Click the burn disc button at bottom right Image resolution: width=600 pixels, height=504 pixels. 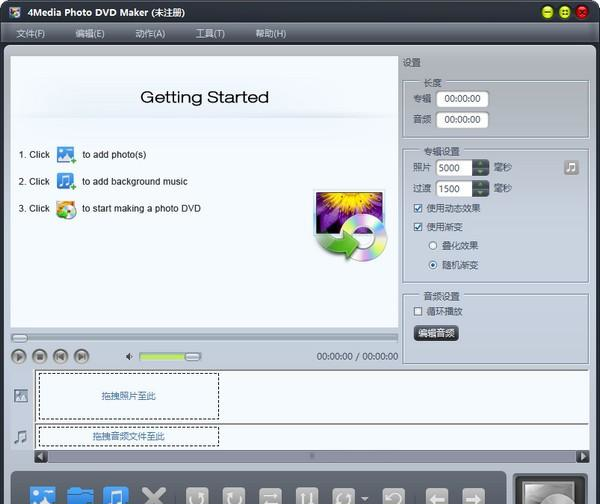pos(550,491)
